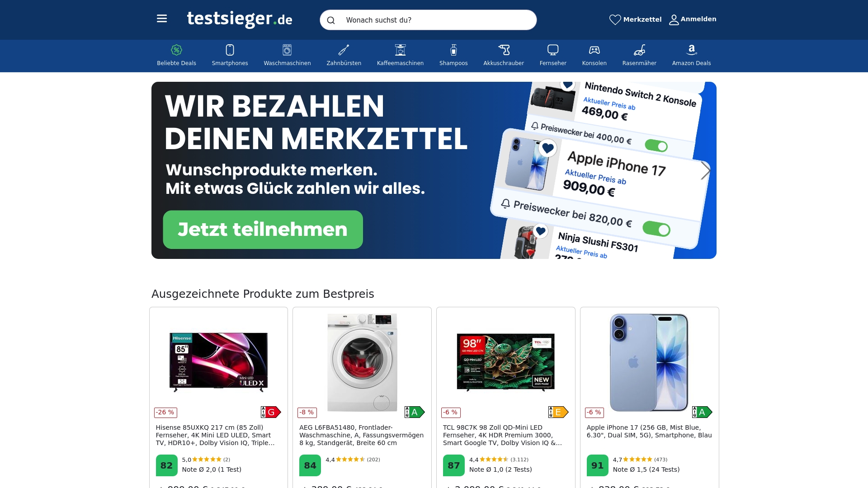Image resolution: width=868 pixels, height=488 pixels.
Task: Click Nintendo Switch 2 Konsole banner text
Action: coord(640,94)
